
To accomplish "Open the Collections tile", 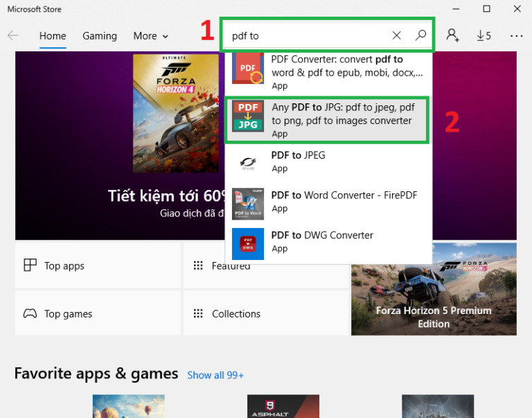I will [x=265, y=314].
